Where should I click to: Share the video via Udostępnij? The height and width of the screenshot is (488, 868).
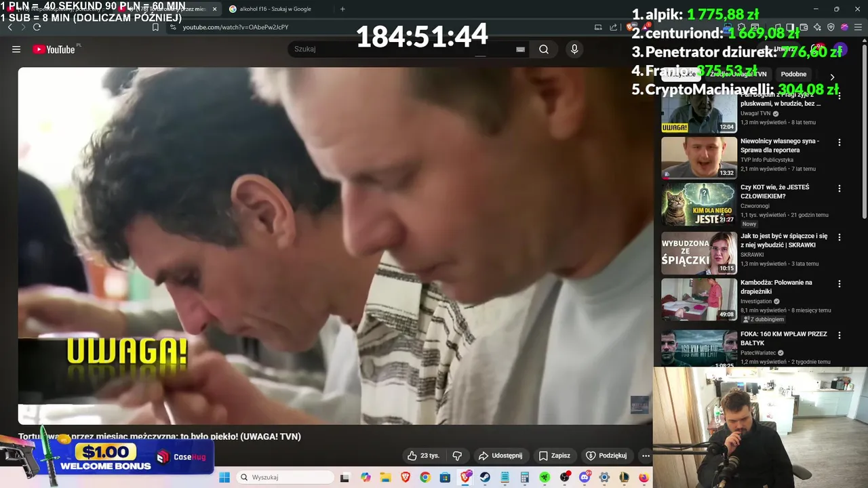(500, 455)
